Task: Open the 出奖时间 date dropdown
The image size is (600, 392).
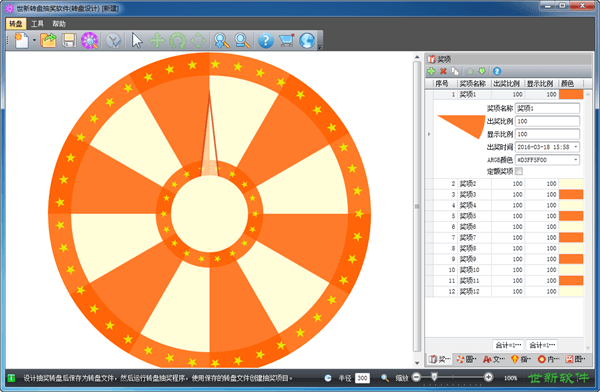Action: click(575, 147)
